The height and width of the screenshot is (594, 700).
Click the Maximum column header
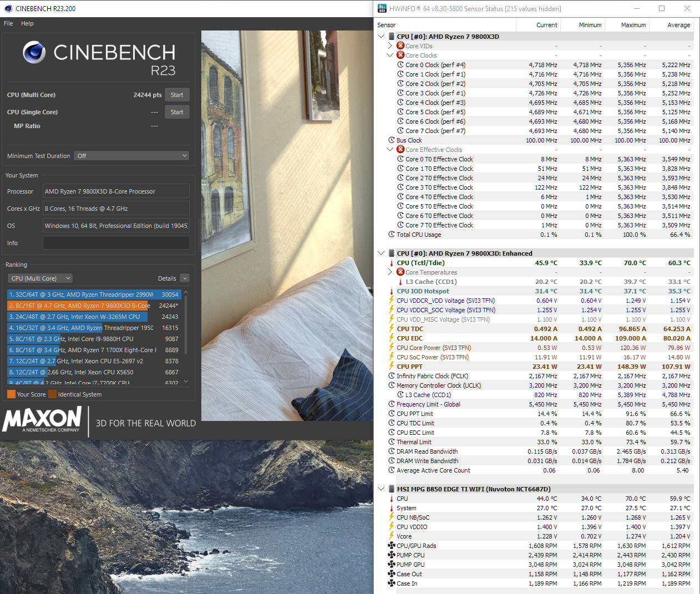point(627,25)
